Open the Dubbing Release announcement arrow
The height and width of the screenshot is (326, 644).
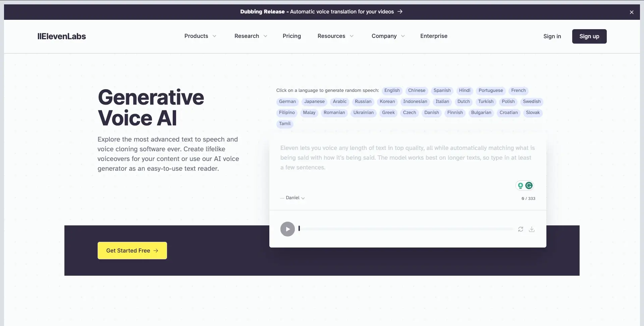click(x=400, y=11)
